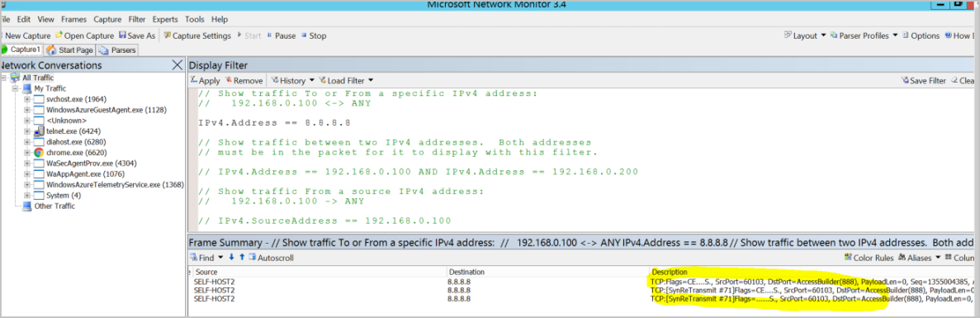This screenshot has height=318, width=980.
Task: Open the Capture menu
Action: click(107, 19)
